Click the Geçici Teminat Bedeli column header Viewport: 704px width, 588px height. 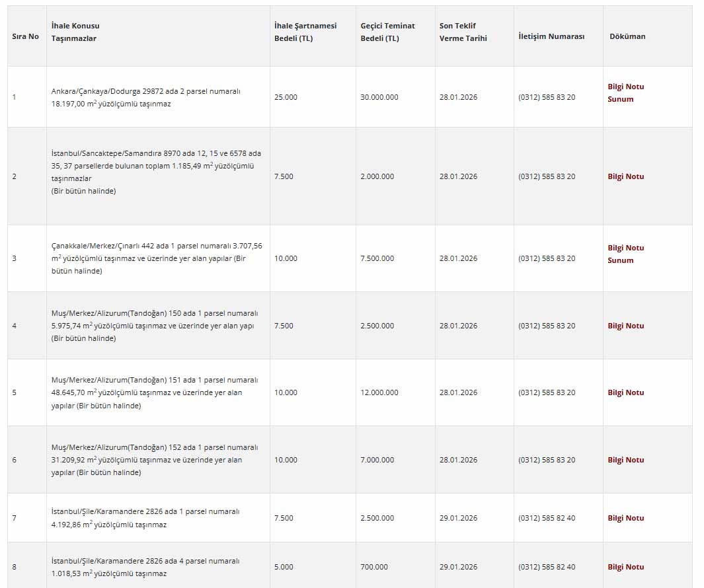(387, 32)
